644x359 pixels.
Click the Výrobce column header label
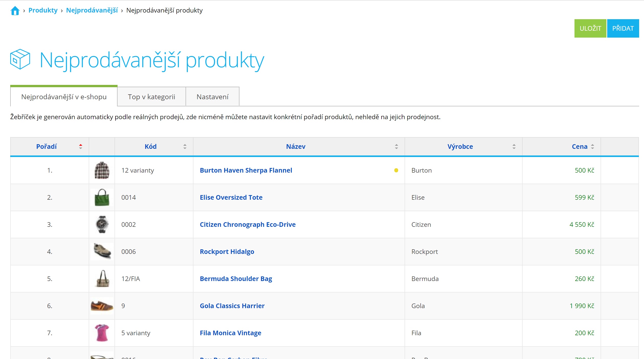(460, 147)
